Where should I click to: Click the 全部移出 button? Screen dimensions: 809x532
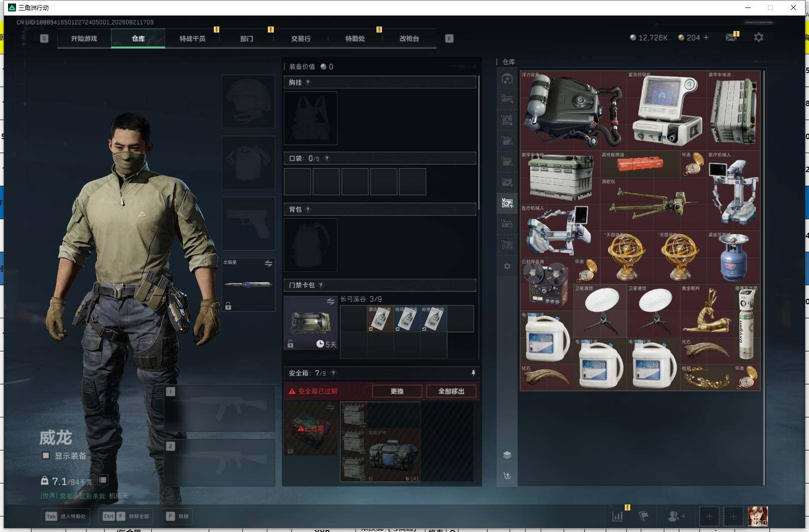(x=451, y=391)
